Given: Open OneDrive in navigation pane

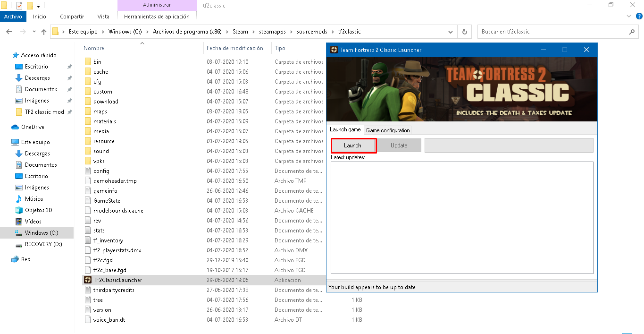Looking at the screenshot, I should (x=33, y=127).
